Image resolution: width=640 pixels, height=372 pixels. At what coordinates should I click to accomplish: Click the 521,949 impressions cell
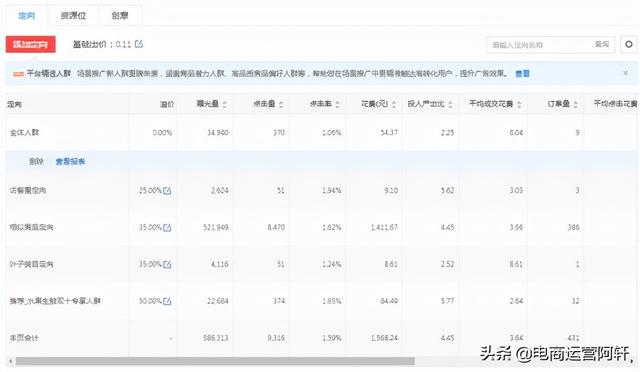point(216,227)
